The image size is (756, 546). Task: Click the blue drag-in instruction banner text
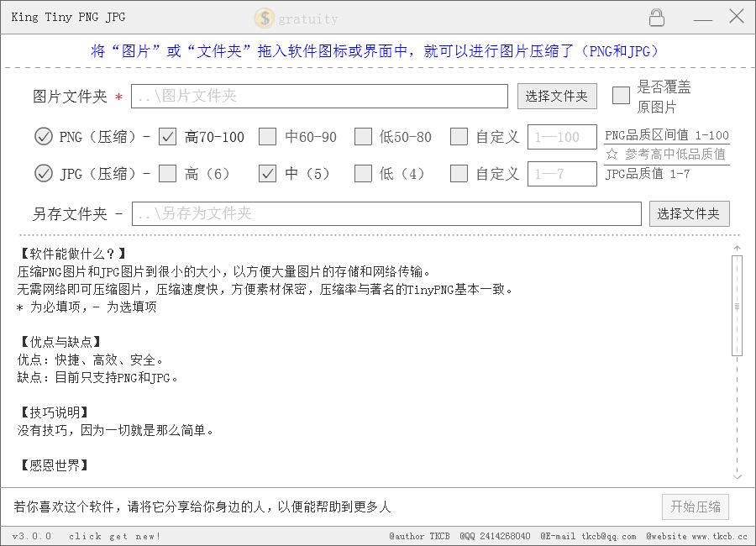click(x=375, y=51)
